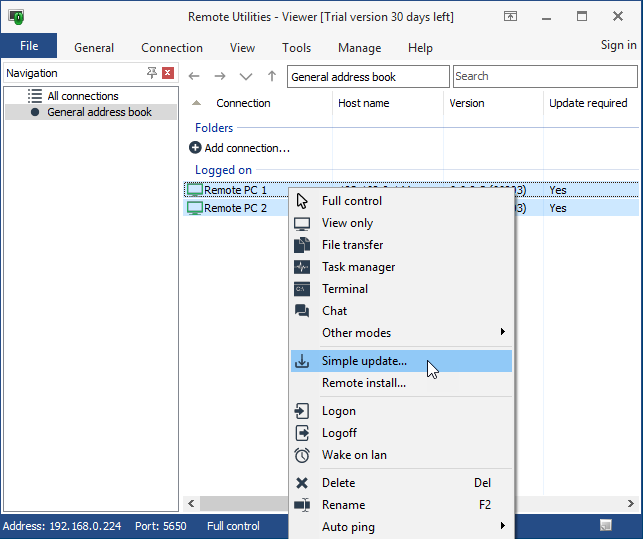Click the Terminal icon in context menu
Image resolution: width=643 pixels, height=539 pixels.
302,289
